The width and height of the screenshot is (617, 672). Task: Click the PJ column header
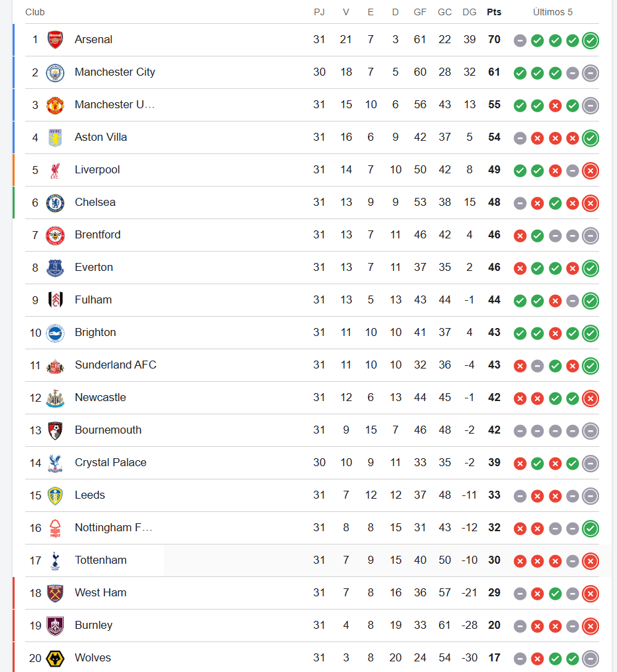coord(319,12)
